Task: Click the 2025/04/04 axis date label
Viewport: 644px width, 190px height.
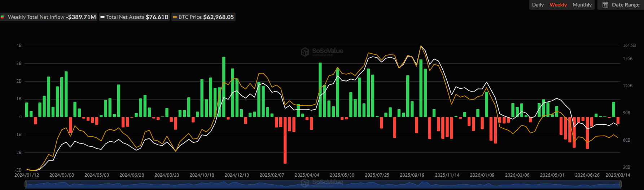Action: [307, 175]
